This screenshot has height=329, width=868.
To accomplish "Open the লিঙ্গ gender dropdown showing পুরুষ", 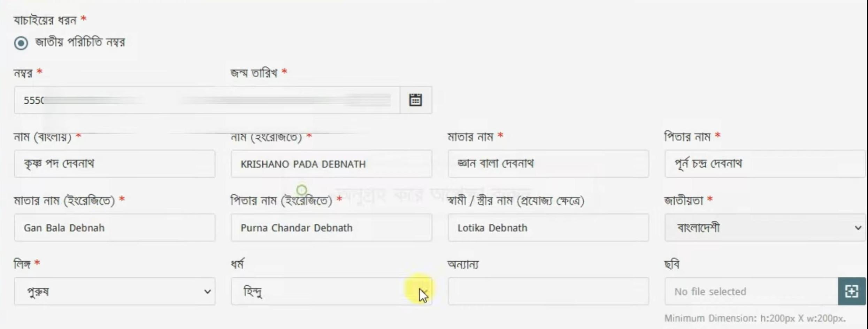I will pos(115,291).
